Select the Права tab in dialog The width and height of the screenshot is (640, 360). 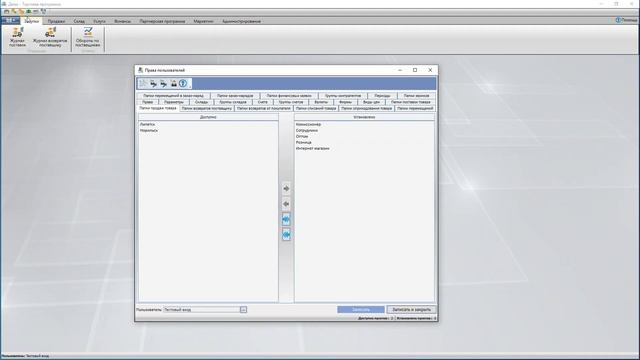point(148,102)
